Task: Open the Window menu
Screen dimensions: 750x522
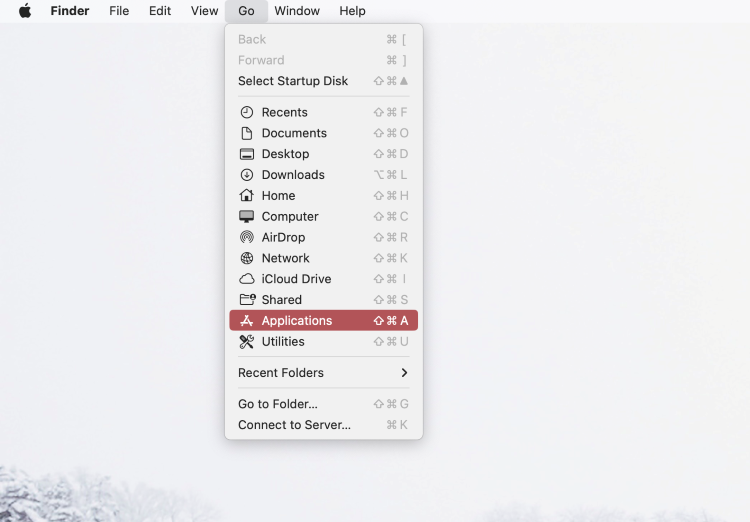Action: [x=297, y=11]
